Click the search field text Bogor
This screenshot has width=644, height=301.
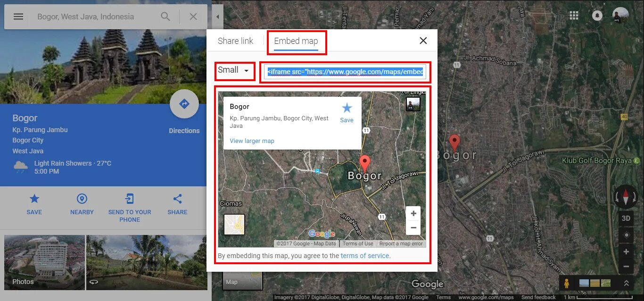pos(86,17)
